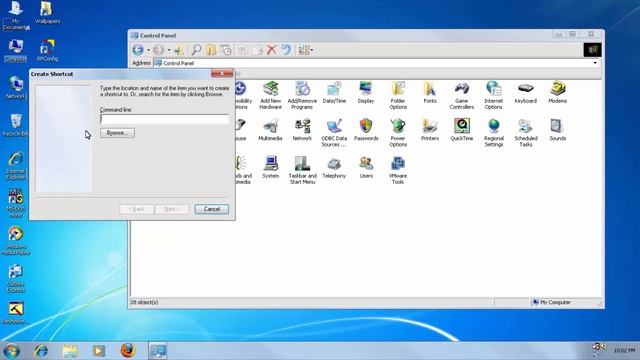Click the Control Panel taskbar button
640x360 pixels.
point(158,351)
